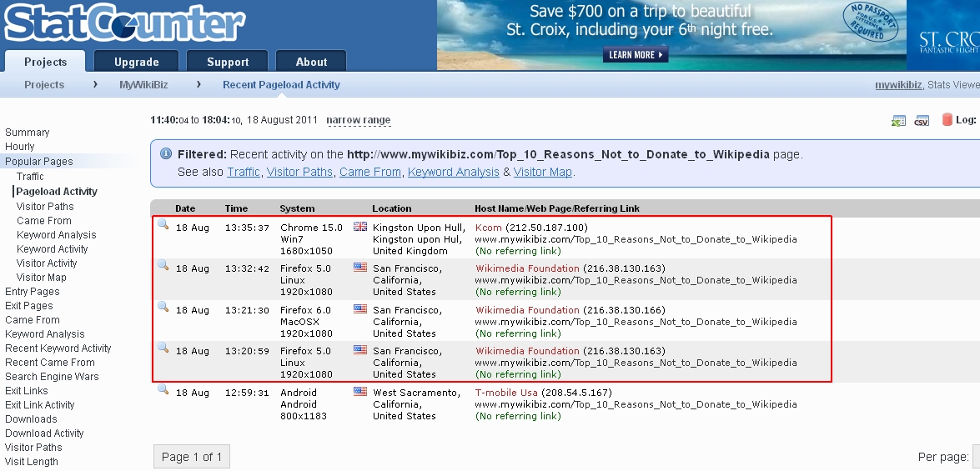This screenshot has width=980, height=471.
Task: Open magnifier for the 13:20:59 visit
Action: [x=163, y=348]
